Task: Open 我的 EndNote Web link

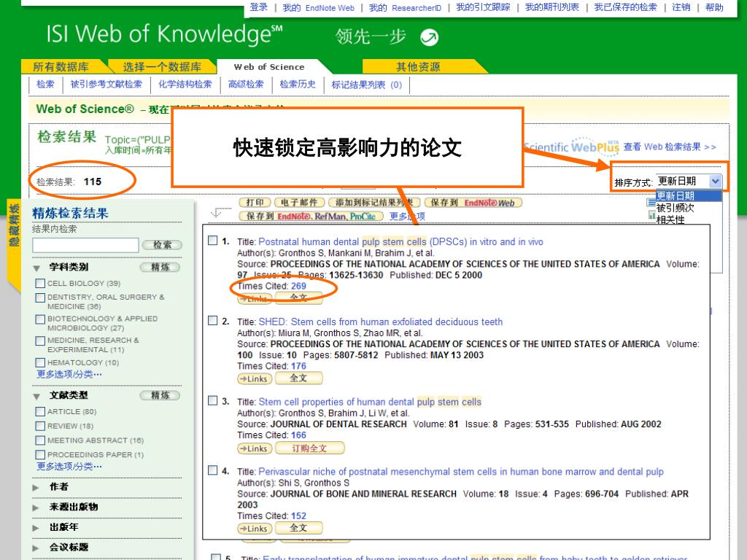Action: click(318, 7)
